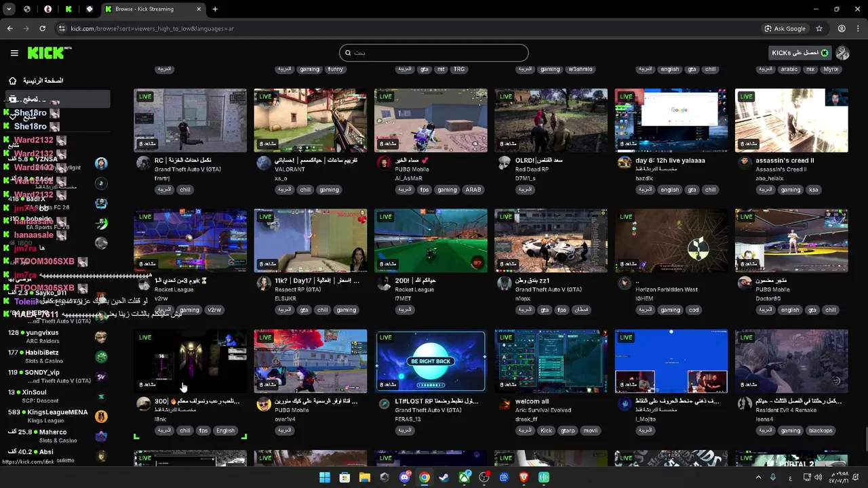The height and width of the screenshot is (488, 868).
Task: Open the tab search dropdown in Chrome
Action: point(9,9)
